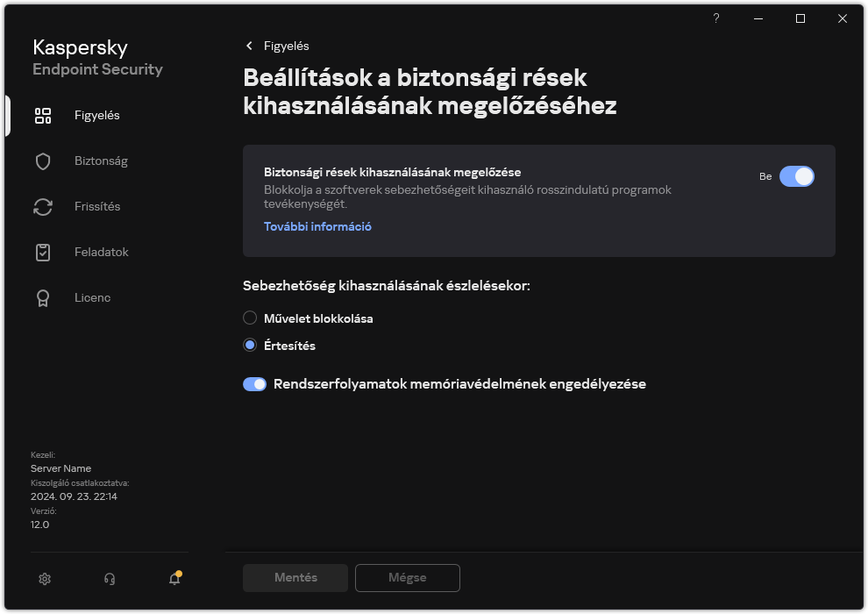Open help with the question mark icon
This screenshot has height=614, width=868.
point(715,18)
